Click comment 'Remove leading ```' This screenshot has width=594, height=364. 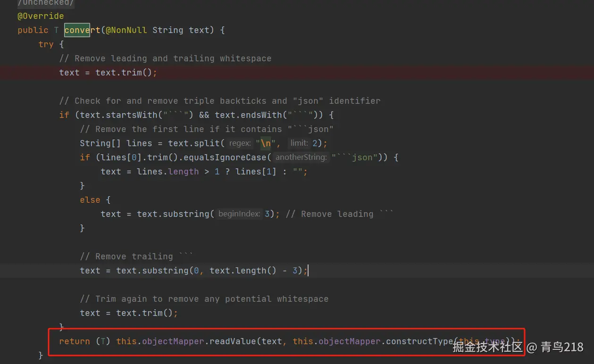click(x=340, y=214)
